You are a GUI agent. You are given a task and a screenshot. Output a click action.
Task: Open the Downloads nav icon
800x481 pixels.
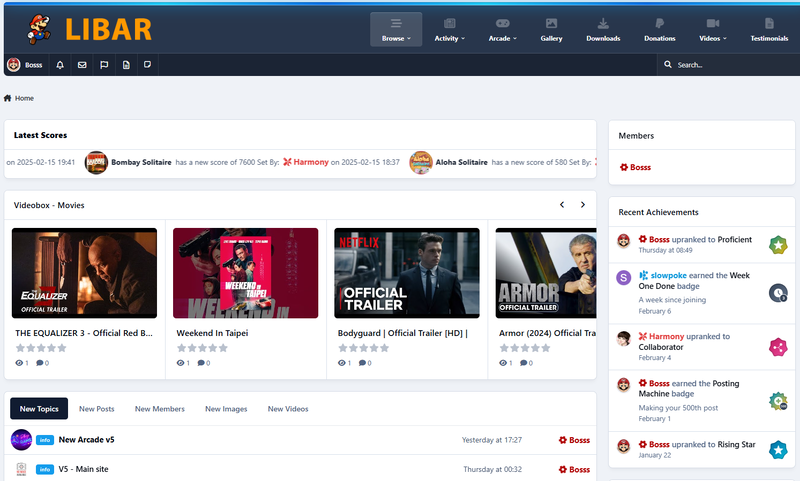[x=603, y=23]
